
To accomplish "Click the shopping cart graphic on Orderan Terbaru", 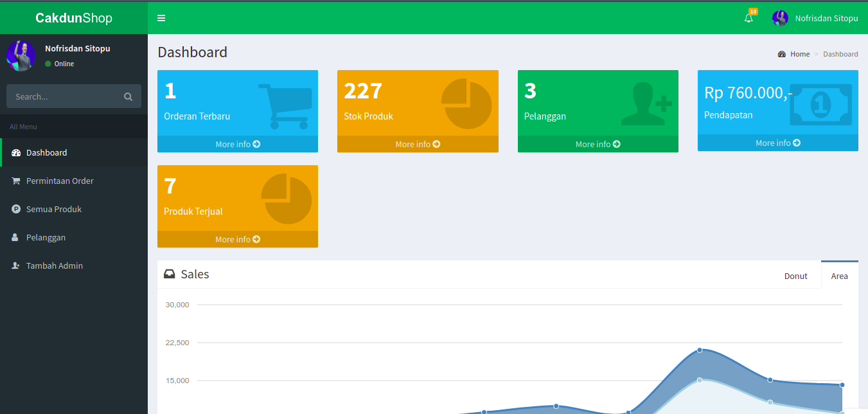I will coord(285,106).
